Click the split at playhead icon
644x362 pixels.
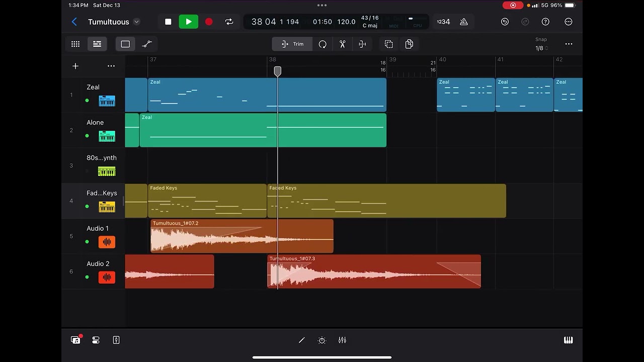362,44
